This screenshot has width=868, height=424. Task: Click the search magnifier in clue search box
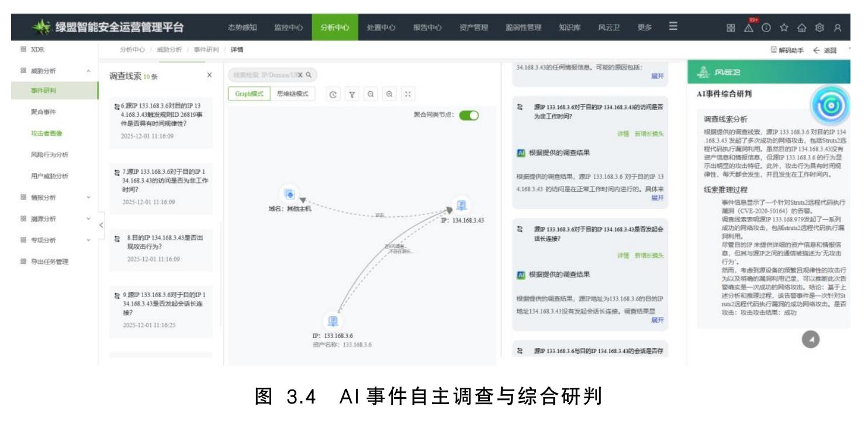tap(309, 75)
